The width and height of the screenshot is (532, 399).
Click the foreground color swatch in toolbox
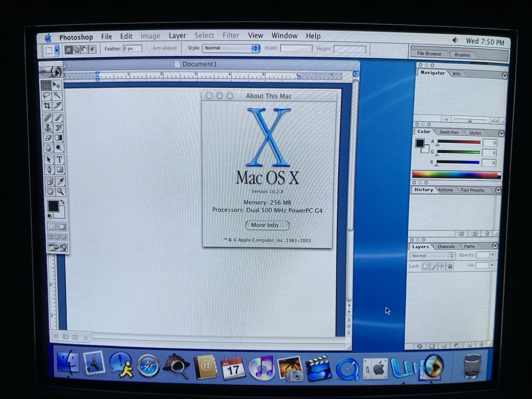(53, 206)
